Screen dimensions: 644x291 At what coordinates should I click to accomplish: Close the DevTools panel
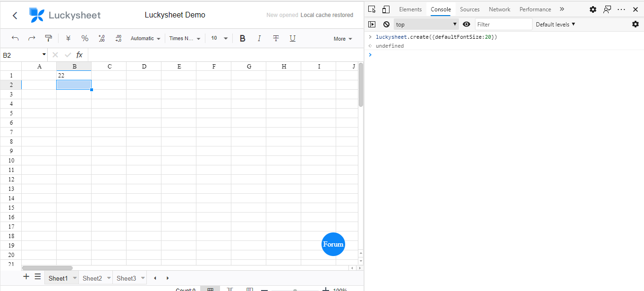636,9
